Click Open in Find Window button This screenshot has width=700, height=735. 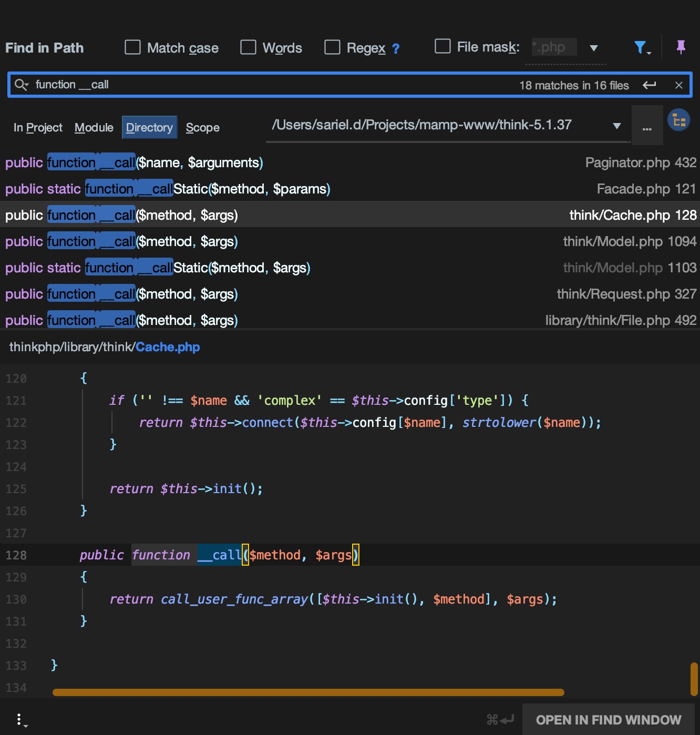click(x=609, y=719)
